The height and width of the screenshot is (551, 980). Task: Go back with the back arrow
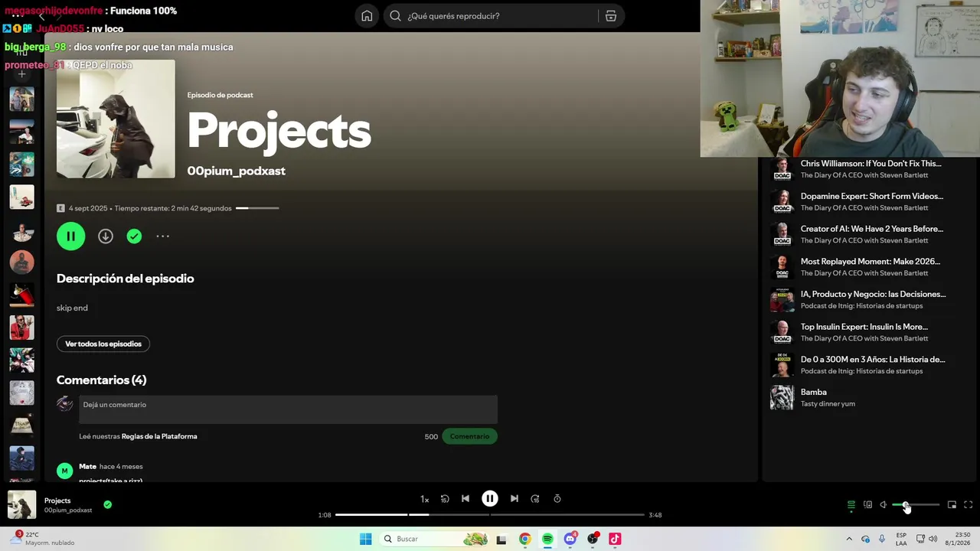(42, 16)
